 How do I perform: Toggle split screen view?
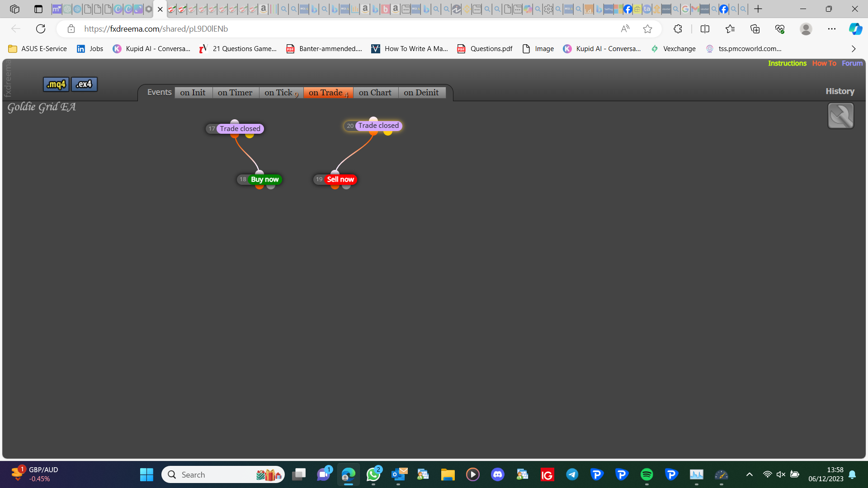(705, 29)
